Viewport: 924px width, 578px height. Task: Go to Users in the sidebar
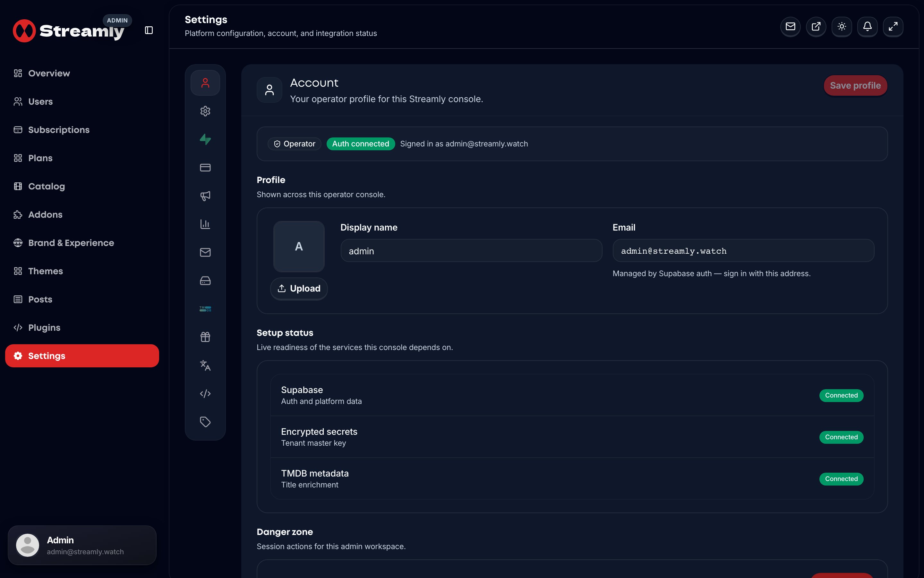(82, 102)
